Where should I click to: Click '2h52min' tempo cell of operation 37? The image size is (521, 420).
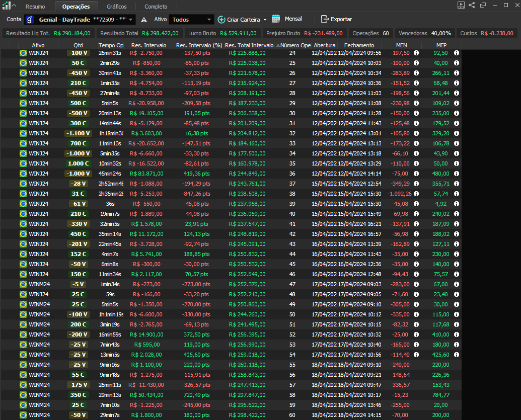click(x=111, y=184)
